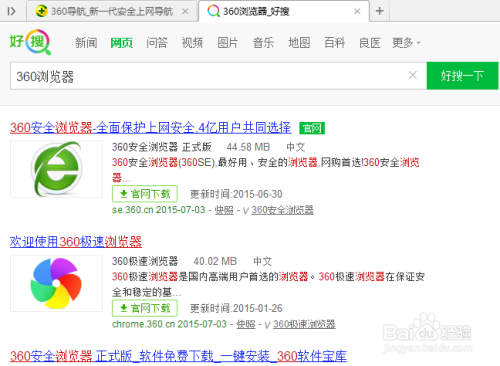The image size is (500, 366).
Task: Click 更新时间:2015-06-30 text
Action: point(236,194)
